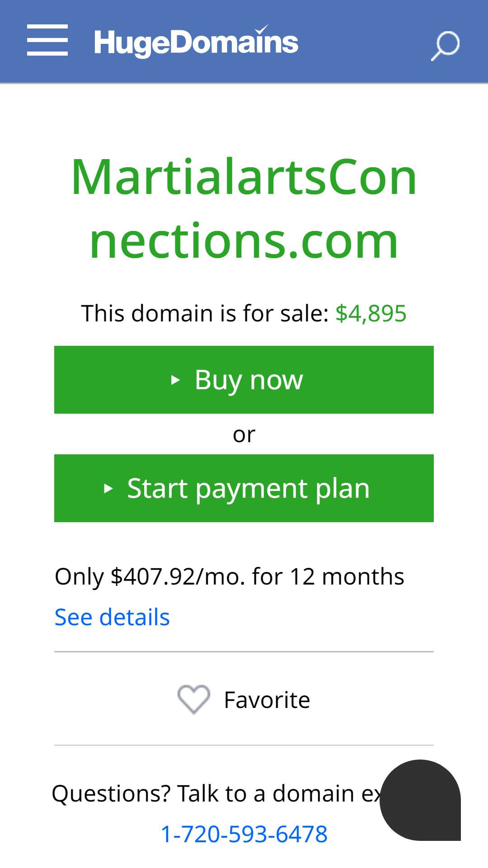Click the Only $407.92/mo. for 12 months text

[x=230, y=577]
